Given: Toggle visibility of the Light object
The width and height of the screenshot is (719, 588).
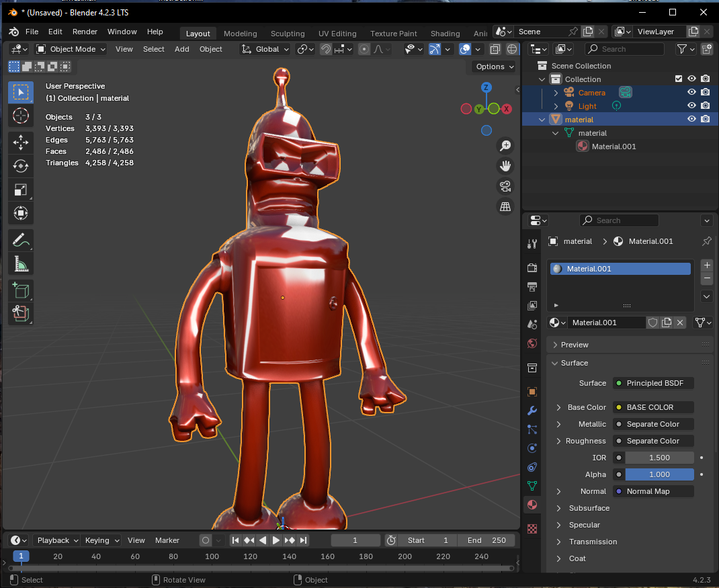Looking at the screenshot, I should (x=691, y=106).
